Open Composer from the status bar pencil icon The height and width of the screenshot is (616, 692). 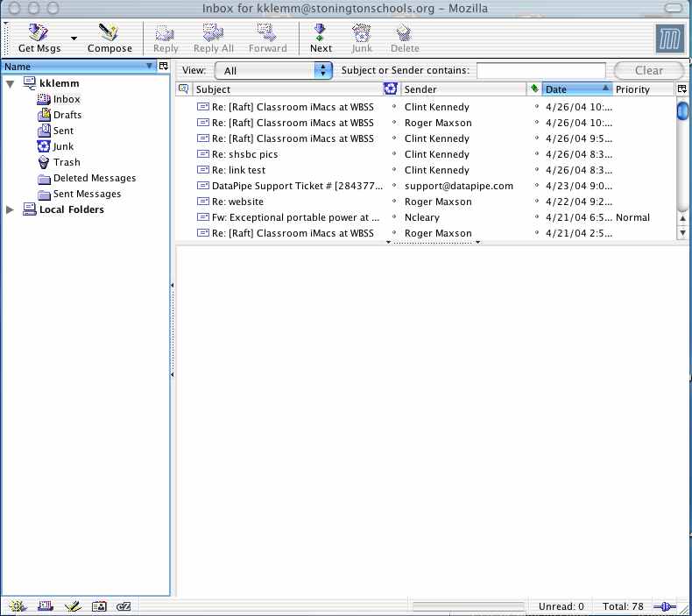(x=72, y=606)
